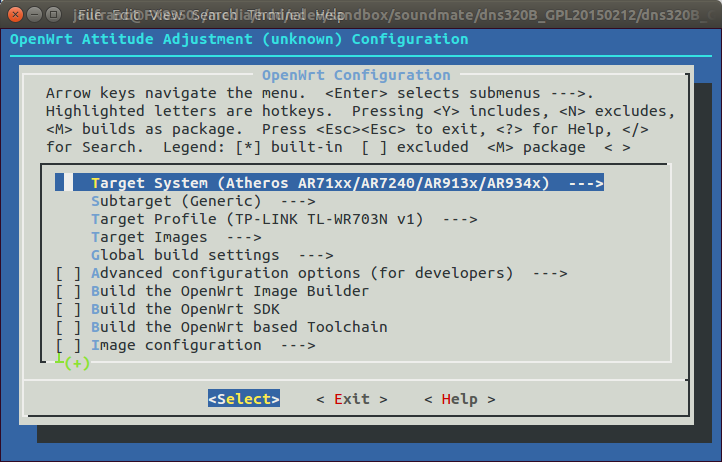Click the arrow after Global build settings
Screen dimensions: 722x462
click(316, 255)
